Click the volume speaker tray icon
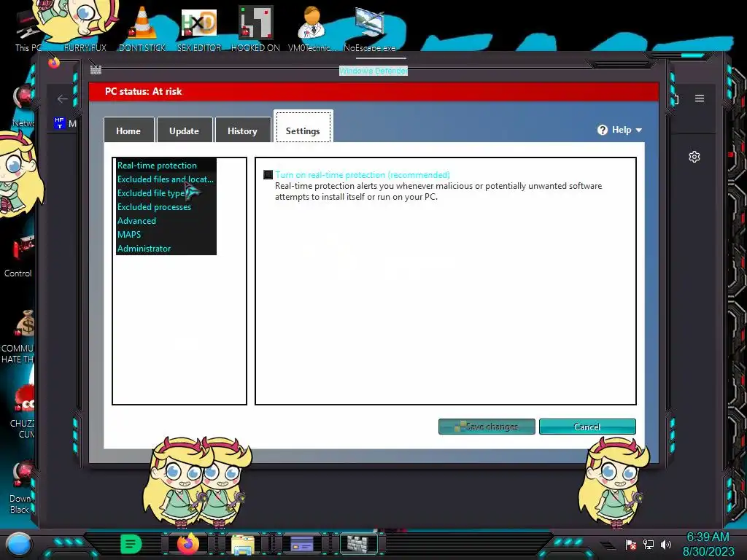The image size is (747, 560). pos(666,544)
